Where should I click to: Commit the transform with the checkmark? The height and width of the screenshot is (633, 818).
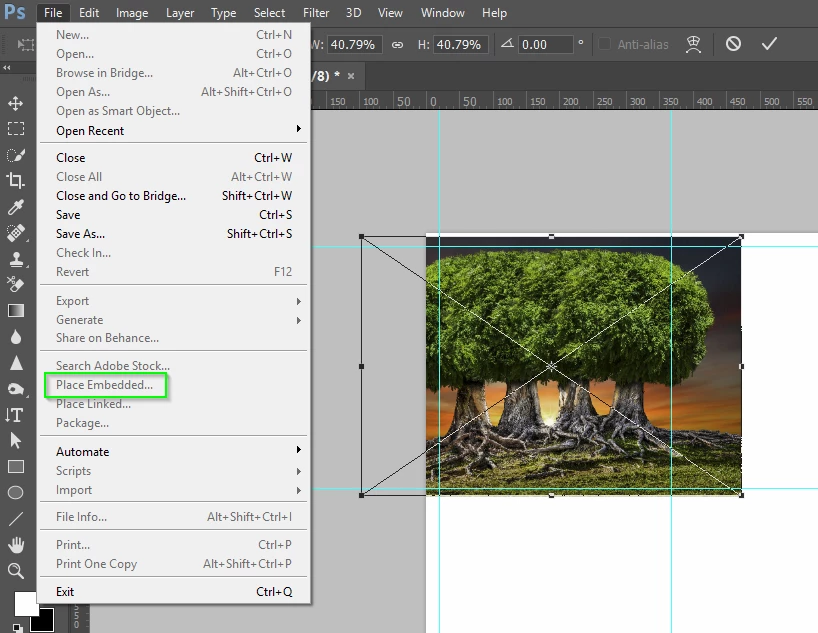769,44
